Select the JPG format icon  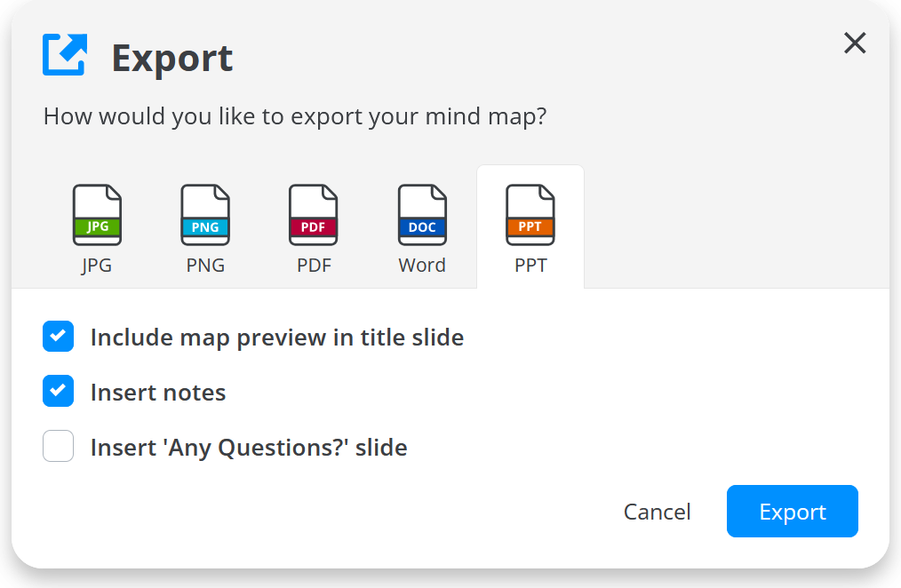pyautogui.click(x=97, y=214)
